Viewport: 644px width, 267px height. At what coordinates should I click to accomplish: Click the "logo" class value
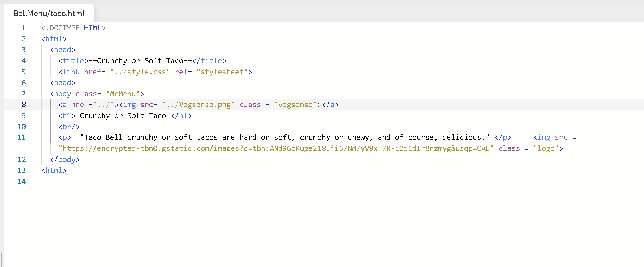click(546, 148)
